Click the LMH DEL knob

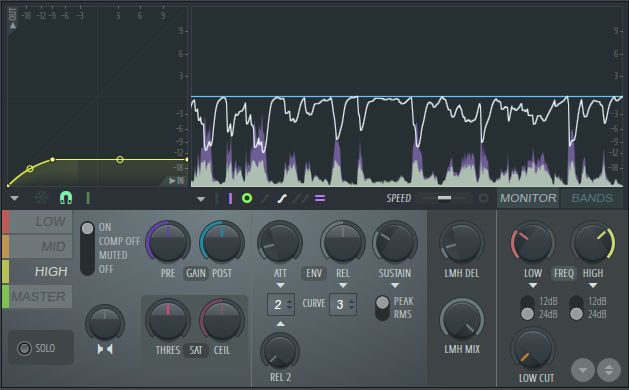coord(462,242)
